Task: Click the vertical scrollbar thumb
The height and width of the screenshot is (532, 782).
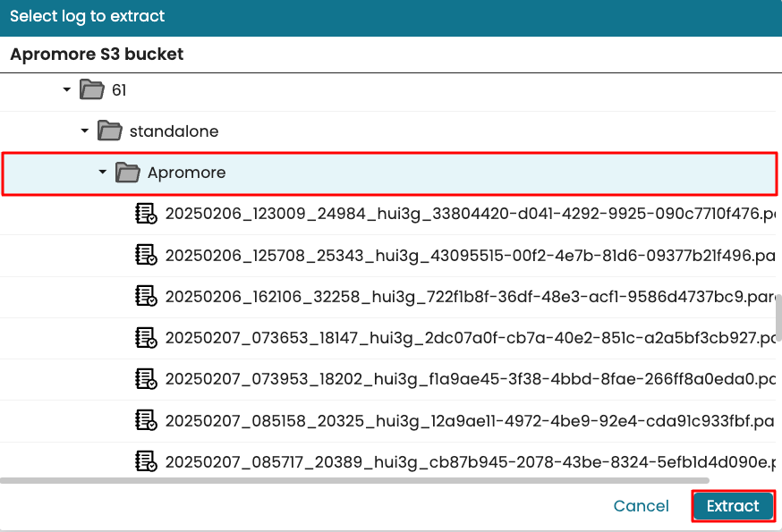Action: [778, 317]
